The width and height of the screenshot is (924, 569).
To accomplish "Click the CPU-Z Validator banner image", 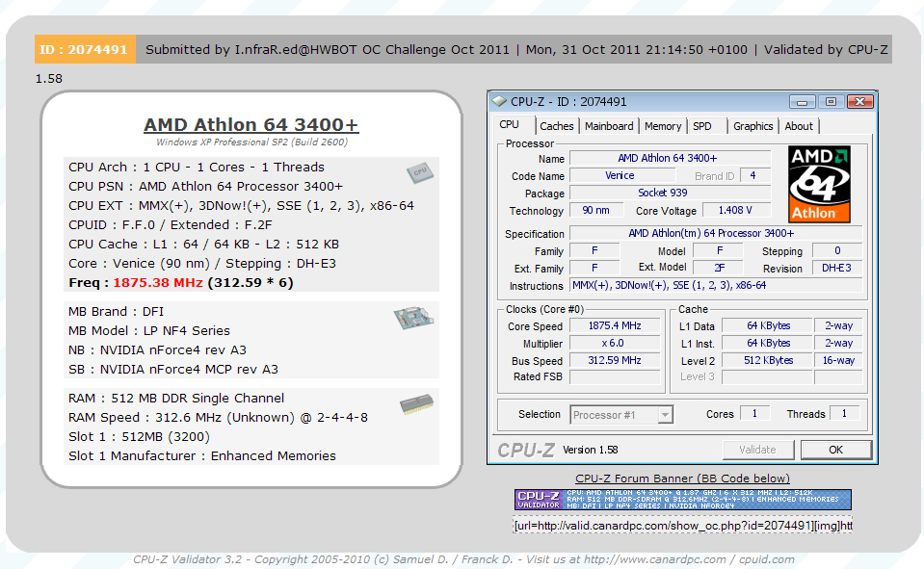I will 682,500.
